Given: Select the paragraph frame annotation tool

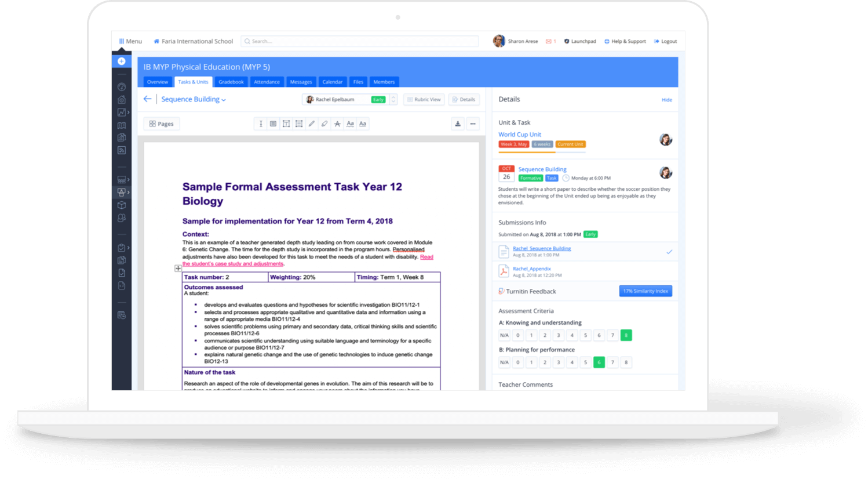Looking at the screenshot, I should (x=298, y=124).
